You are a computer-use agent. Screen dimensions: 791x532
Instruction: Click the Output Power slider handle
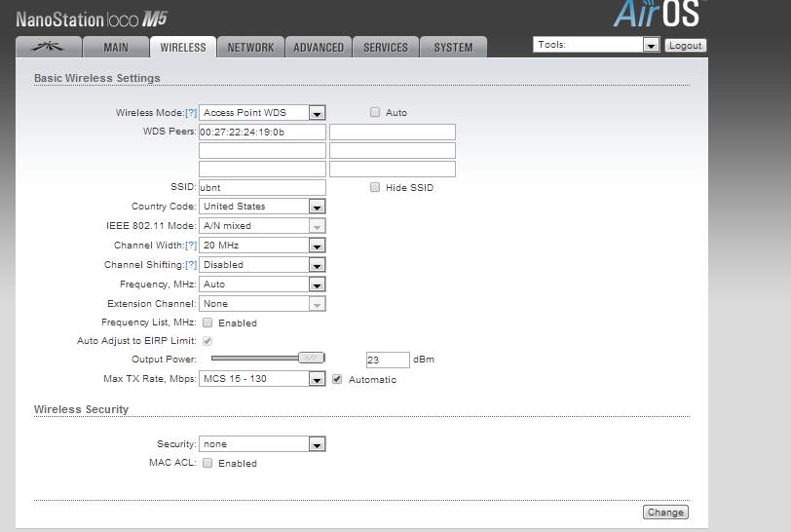[312, 358]
